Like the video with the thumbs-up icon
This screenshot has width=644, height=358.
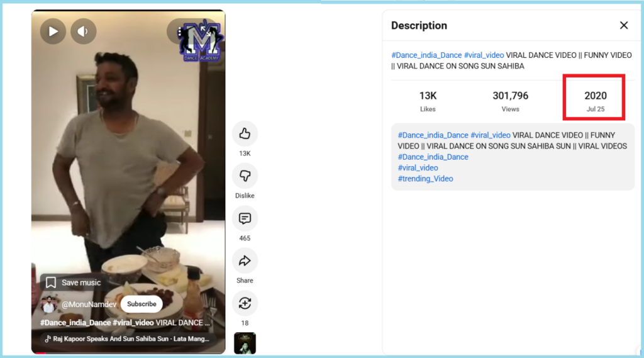coord(245,133)
